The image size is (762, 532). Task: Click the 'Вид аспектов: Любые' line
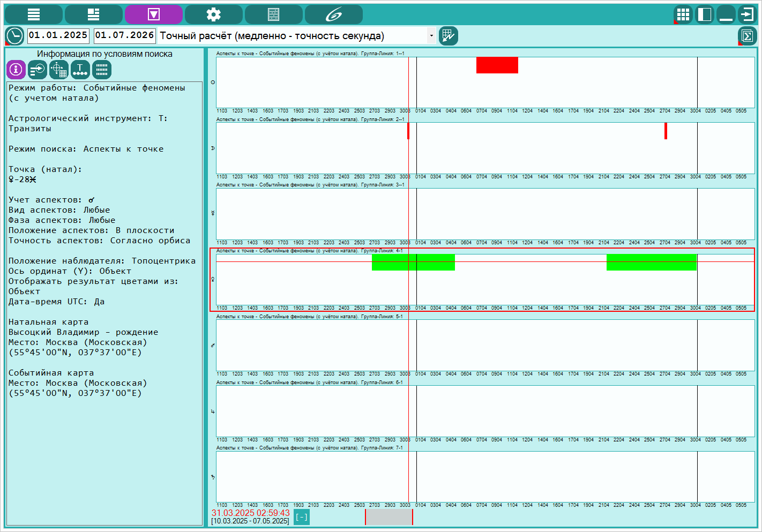tap(59, 210)
